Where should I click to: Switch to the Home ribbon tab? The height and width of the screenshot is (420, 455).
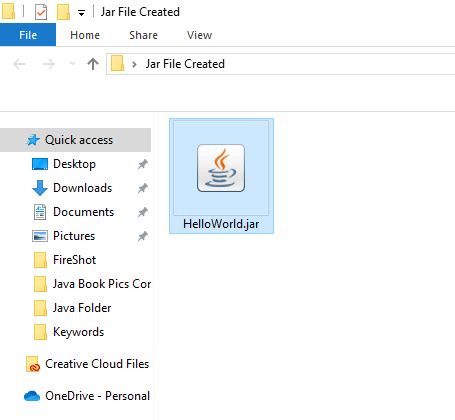pos(85,35)
